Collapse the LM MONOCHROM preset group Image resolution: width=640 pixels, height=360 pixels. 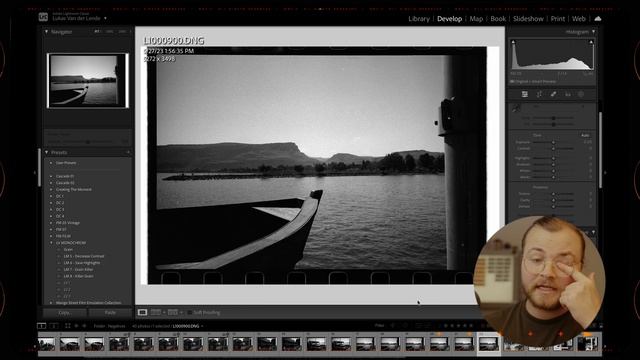click(51, 242)
